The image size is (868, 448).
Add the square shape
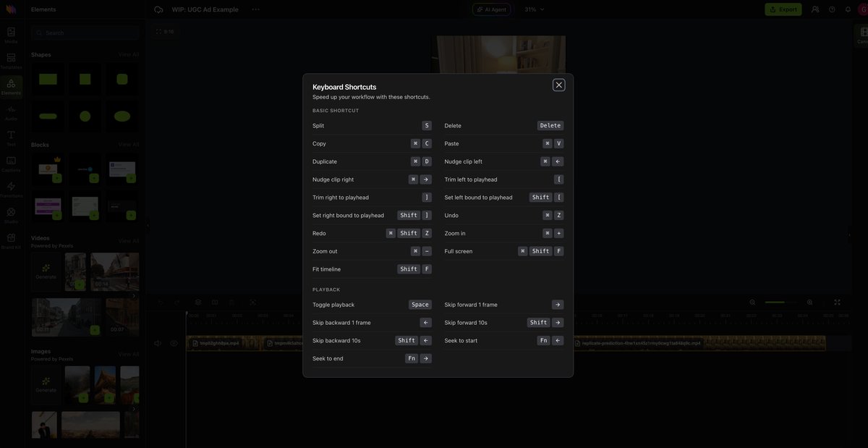85,79
